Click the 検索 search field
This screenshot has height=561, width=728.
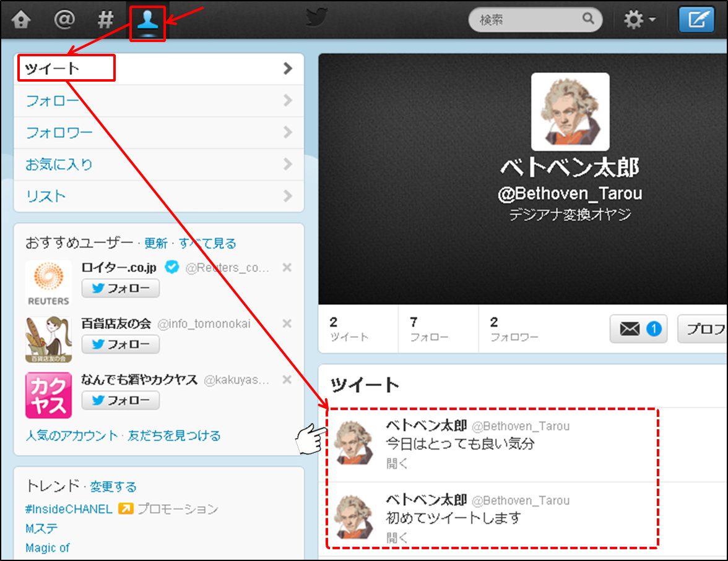coord(529,20)
